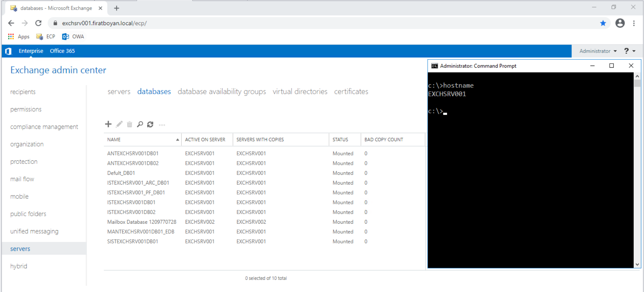Open mail flow section
Screen dimensions: 644x292
pos(22,179)
